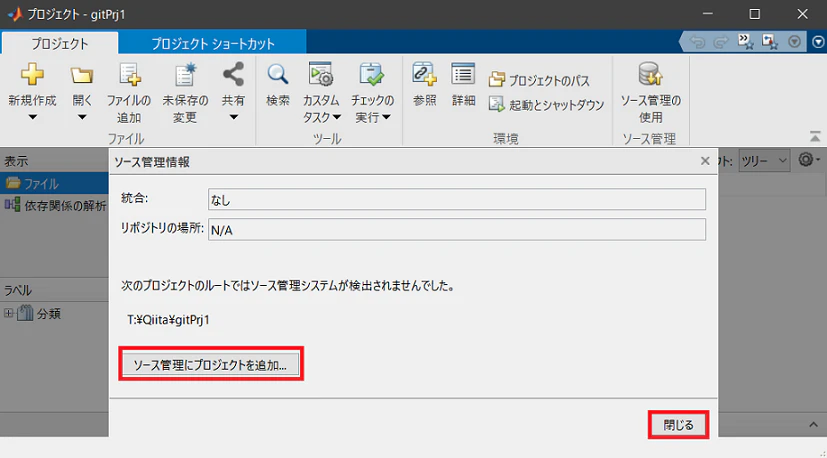Close the ソース管理情報 dialog with X
Viewport: 827px width, 458px height.
[705, 161]
